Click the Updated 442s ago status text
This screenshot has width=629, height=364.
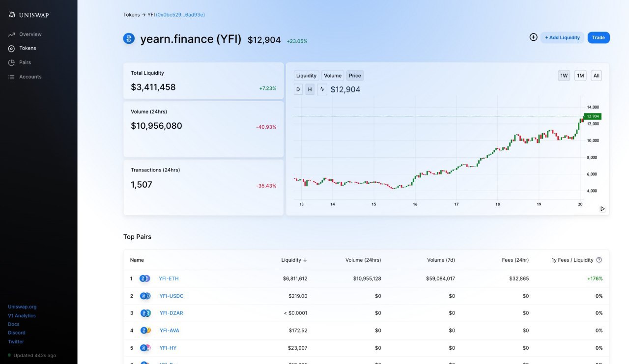(34, 355)
